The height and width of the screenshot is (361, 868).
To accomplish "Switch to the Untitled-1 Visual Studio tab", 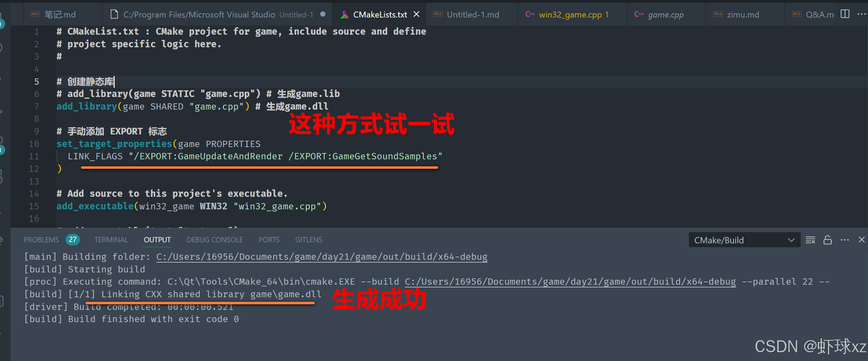I will tap(217, 14).
